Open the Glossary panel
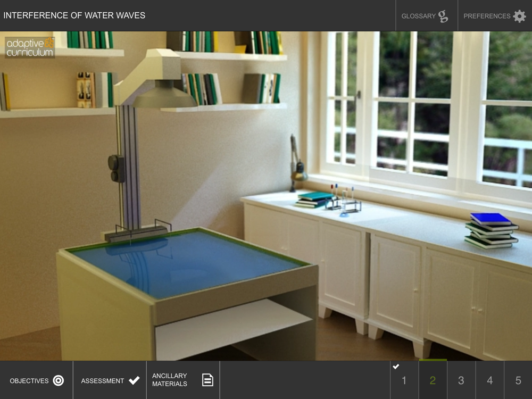This screenshot has height=399, width=532. (x=427, y=15)
